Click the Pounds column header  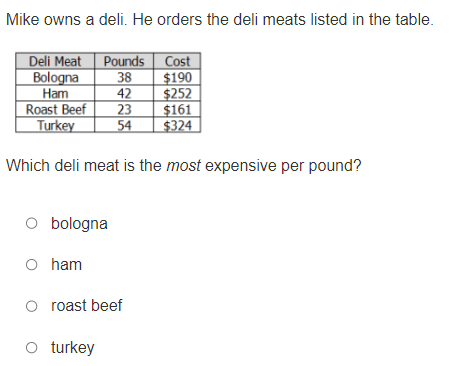(124, 61)
